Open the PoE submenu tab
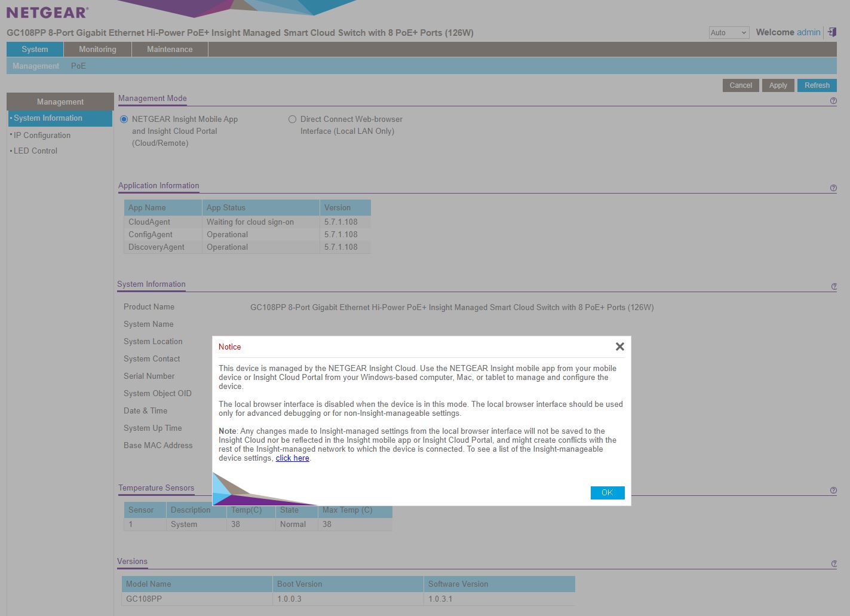This screenshot has height=616, width=850. [x=78, y=66]
